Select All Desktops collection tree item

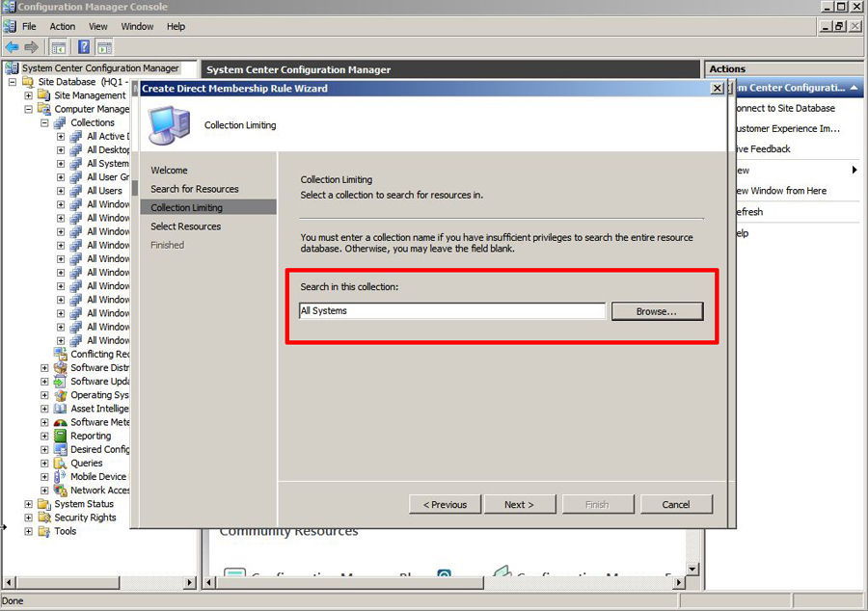tap(108, 149)
